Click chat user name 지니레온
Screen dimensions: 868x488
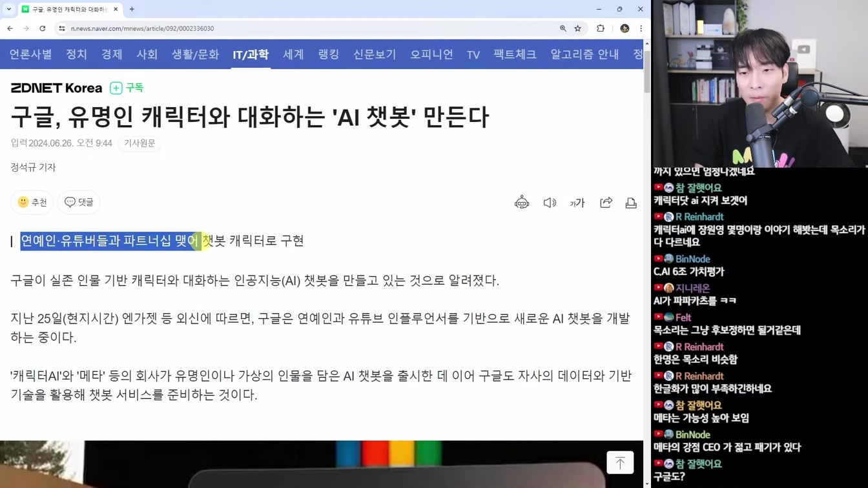692,288
